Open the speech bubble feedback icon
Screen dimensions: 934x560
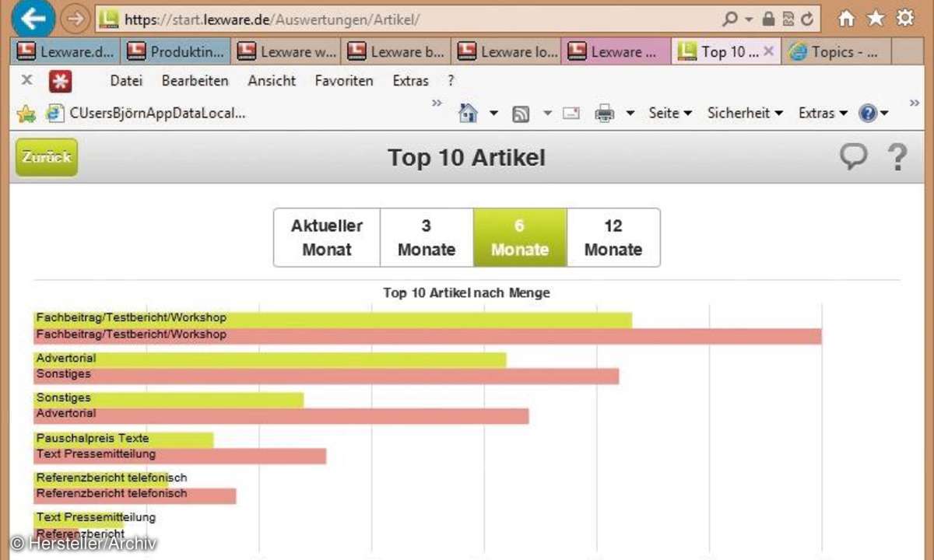coord(853,157)
